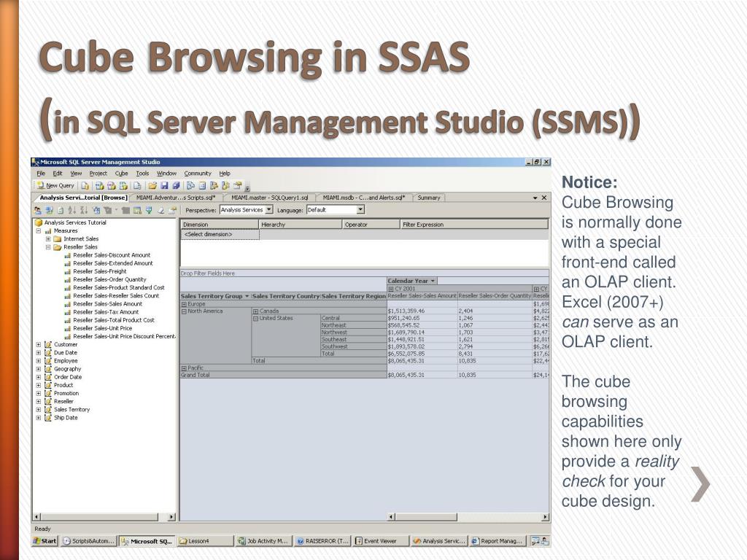Click the Template Explorer icon in the main toolbar

pos(226,185)
